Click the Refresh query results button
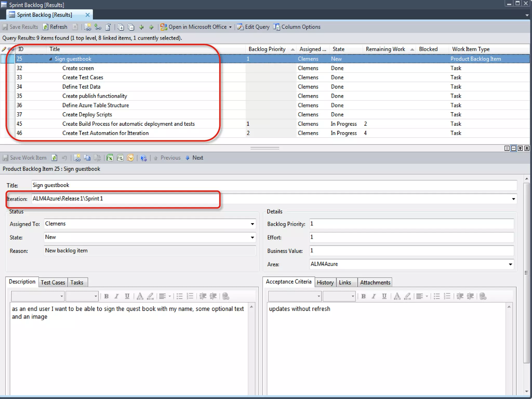 55,27
